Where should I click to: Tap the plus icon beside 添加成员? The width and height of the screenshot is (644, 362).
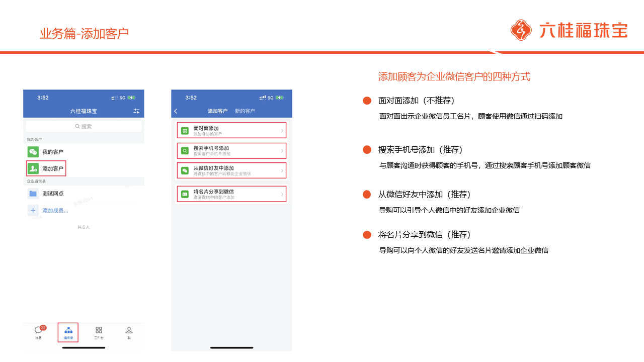(x=33, y=211)
